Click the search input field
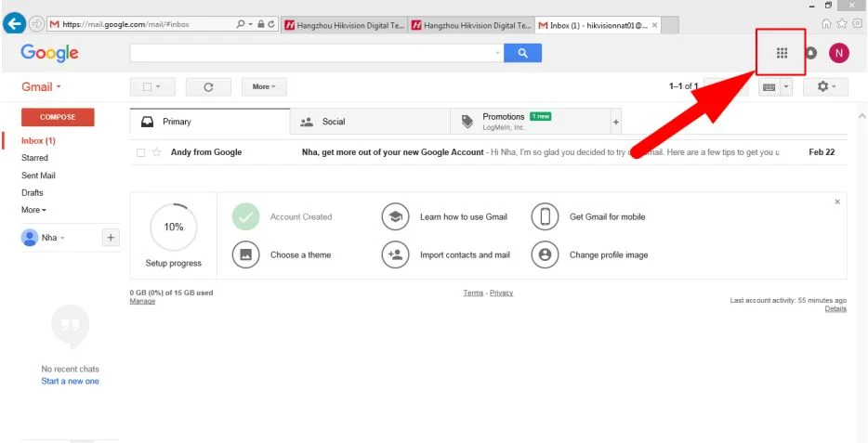This screenshot has height=443, width=868. [x=314, y=53]
